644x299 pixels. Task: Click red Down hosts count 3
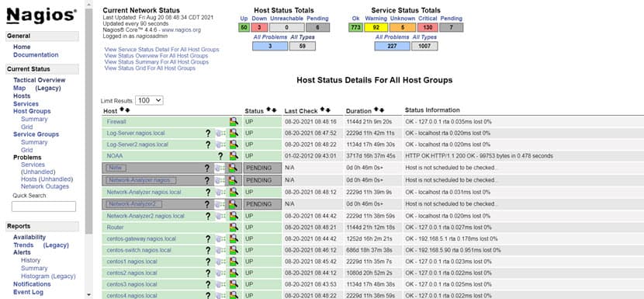point(260,27)
